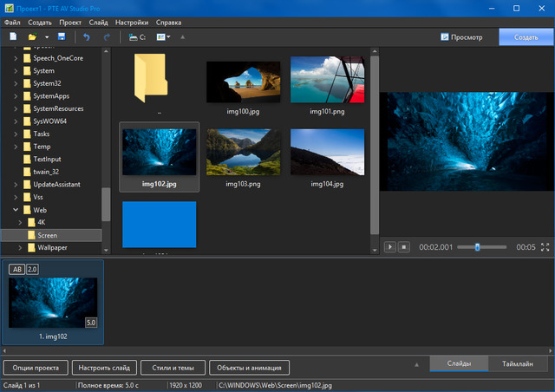Open the drive C: selector icon
Viewport: 555px width, 392px height.
[136, 37]
